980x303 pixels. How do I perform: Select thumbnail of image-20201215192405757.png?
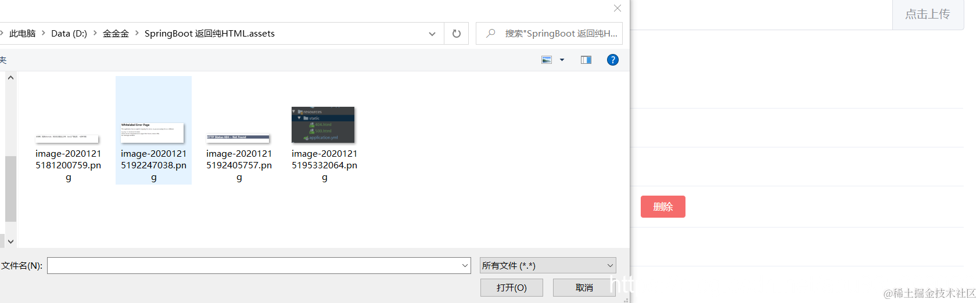pyautogui.click(x=238, y=139)
